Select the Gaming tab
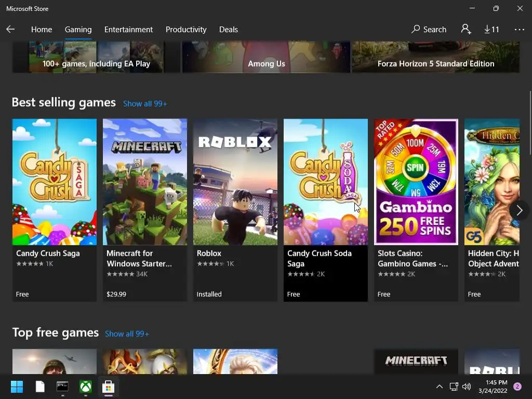532x399 pixels. tap(78, 30)
